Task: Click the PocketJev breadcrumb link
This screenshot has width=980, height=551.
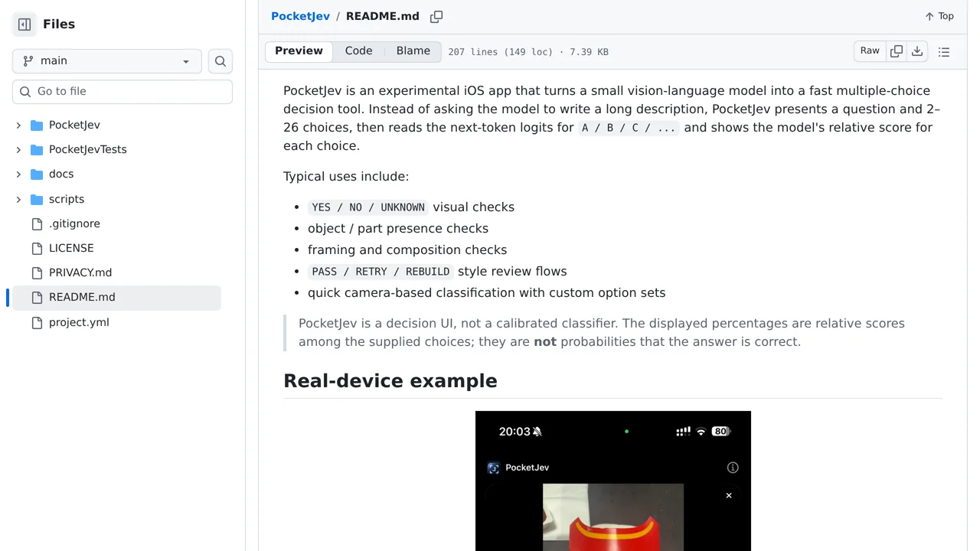Action: click(300, 16)
